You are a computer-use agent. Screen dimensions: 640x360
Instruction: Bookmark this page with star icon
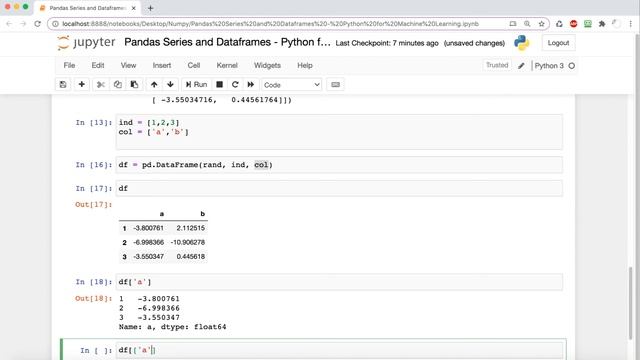coord(542,24)
